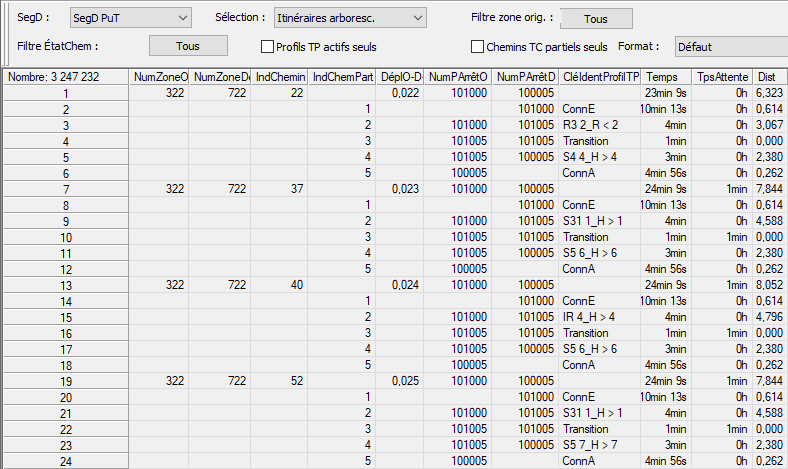Click 'Tous' button for Filtre zone orig.
The width and height of the screenshot is (788, 469).
pos(596,19)
